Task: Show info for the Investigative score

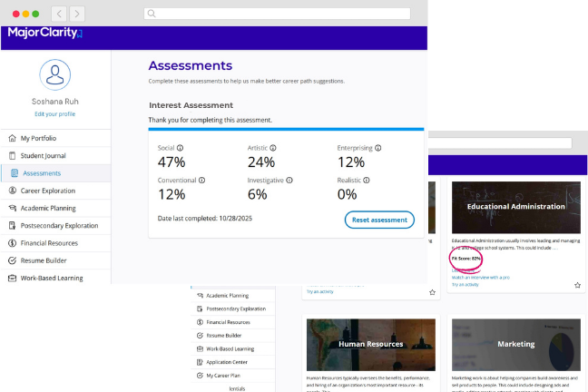Action: (289, 180)
